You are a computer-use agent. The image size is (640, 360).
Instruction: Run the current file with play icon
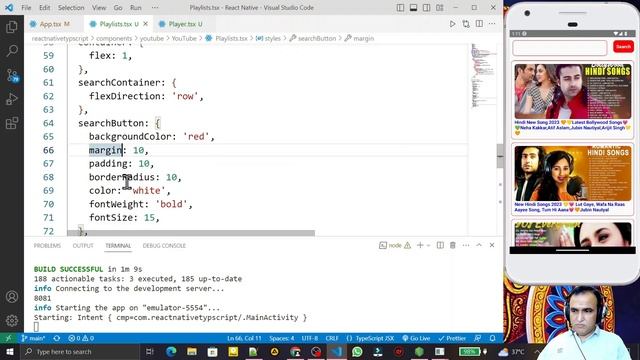[x=452, y=24]
